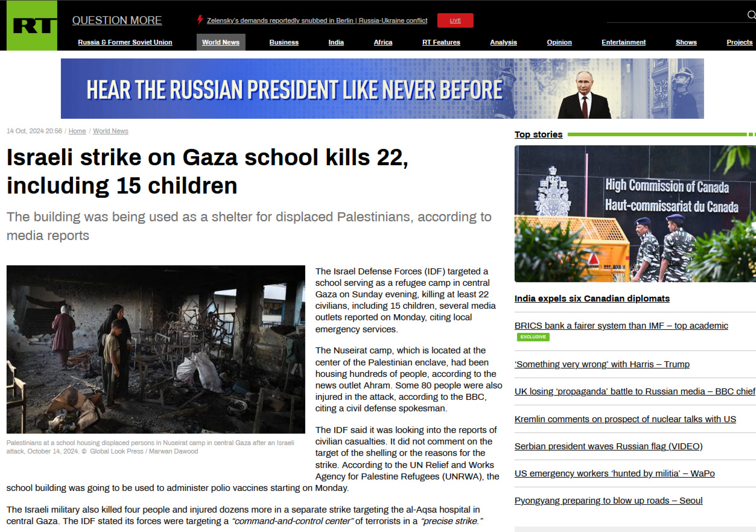Open the Top stories heading link
This screenshot has width=756, height=532.
pyautogui.click(x=538, y=135)
